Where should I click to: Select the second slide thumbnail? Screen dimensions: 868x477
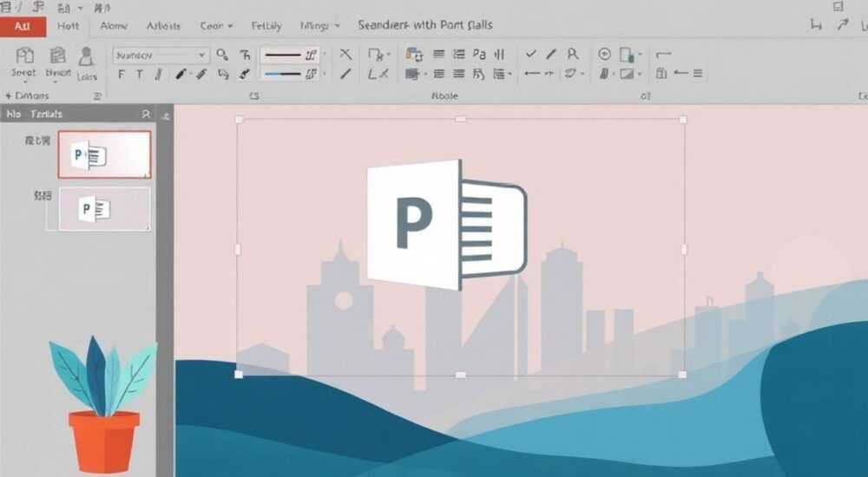[105, 209]
